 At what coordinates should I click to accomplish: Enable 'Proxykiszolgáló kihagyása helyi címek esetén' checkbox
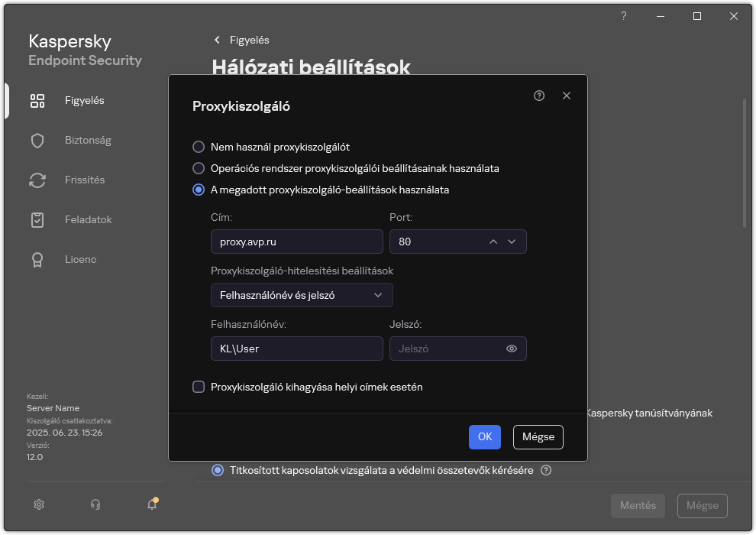click(x=199, y=387)
